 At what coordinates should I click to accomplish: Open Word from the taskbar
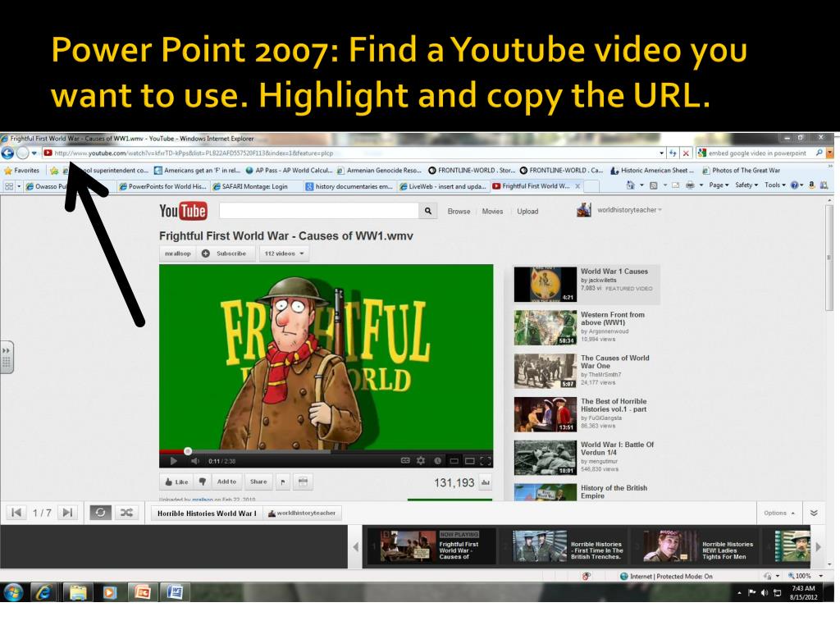pos(175,592)
